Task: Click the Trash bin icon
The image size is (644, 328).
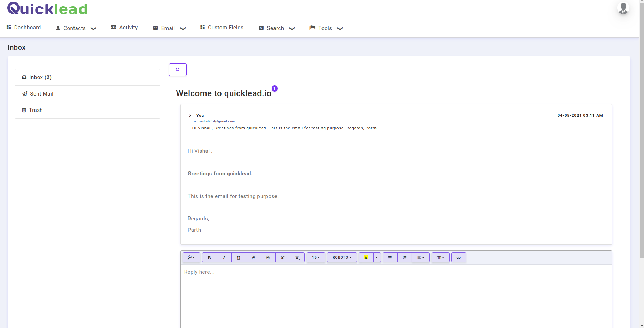Action: (24, 110)
